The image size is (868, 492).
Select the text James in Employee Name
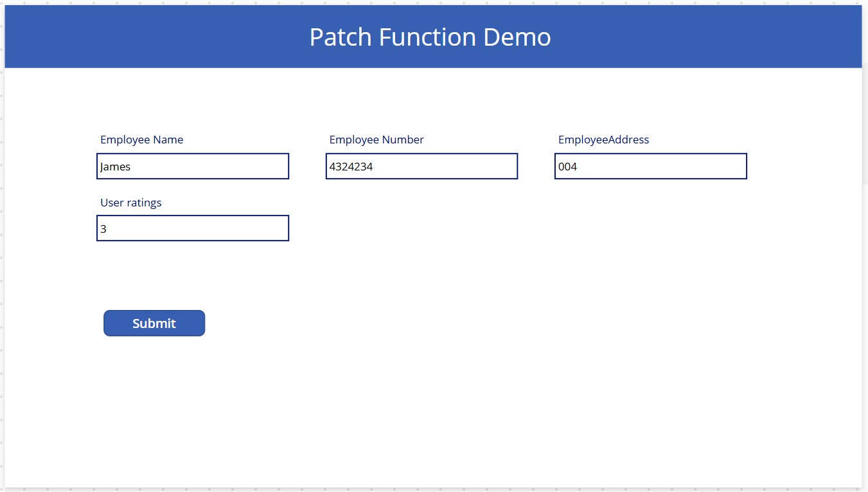(x=116, y=166)
